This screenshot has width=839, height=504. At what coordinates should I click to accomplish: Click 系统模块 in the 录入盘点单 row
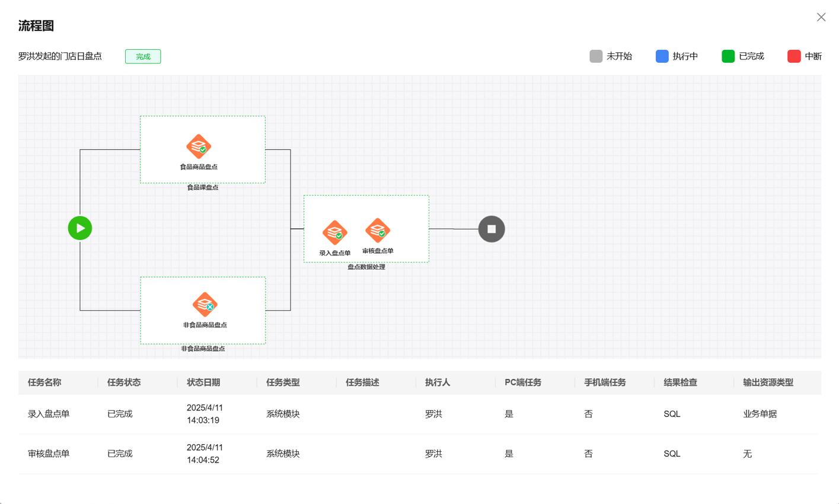(283, 414)
